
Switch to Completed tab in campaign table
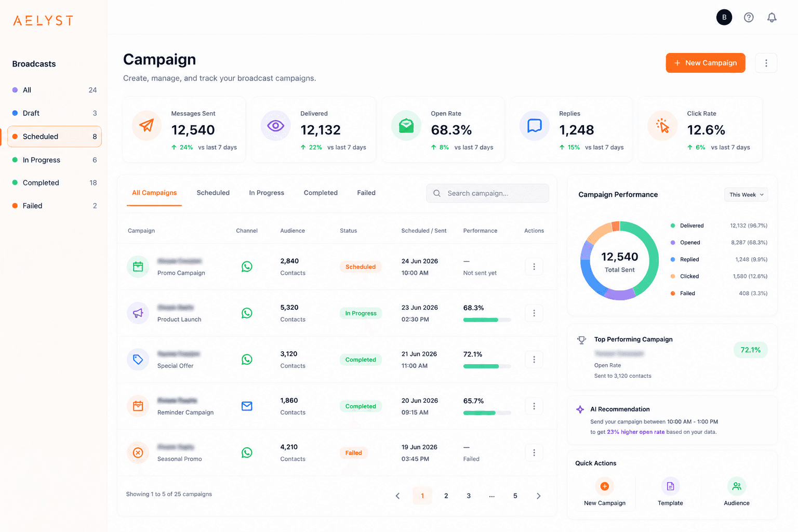point(321,193)
